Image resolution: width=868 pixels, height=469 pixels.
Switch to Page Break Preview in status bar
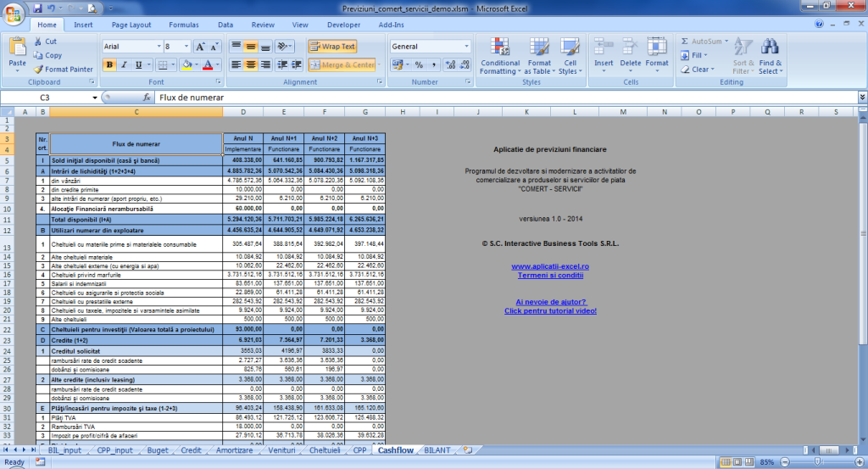coord(749,462)
